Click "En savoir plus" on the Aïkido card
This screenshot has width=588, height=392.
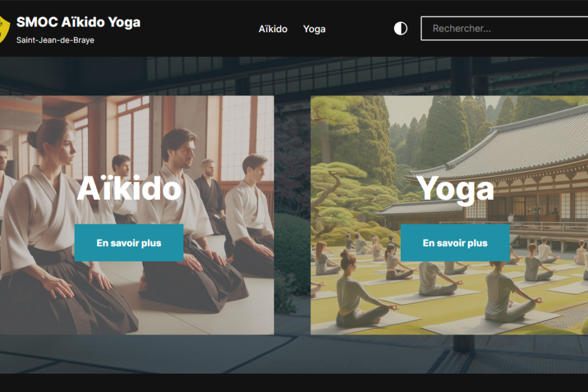pyautogui.click(x=129, y=243)
